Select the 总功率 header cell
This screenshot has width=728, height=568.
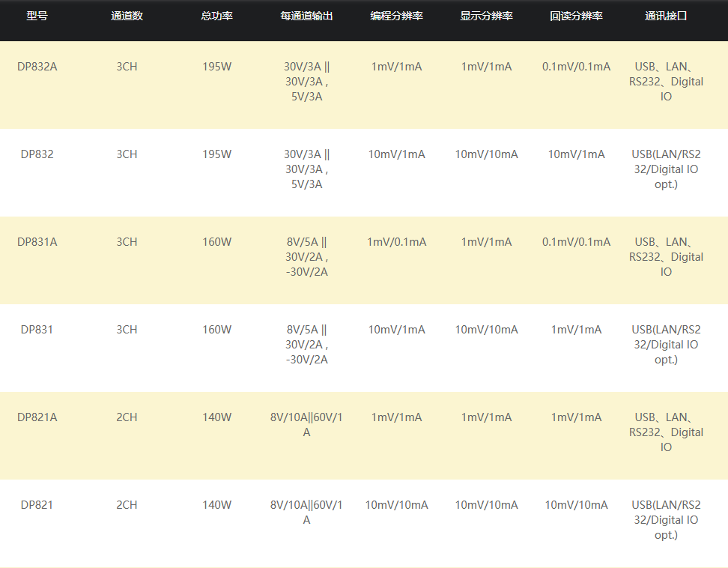(x=216, y=16)
